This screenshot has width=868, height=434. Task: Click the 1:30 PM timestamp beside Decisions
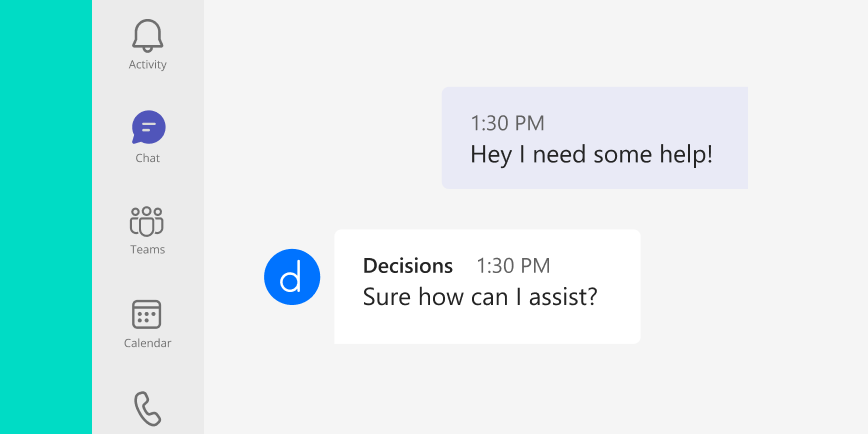click(x=513, y=266)
